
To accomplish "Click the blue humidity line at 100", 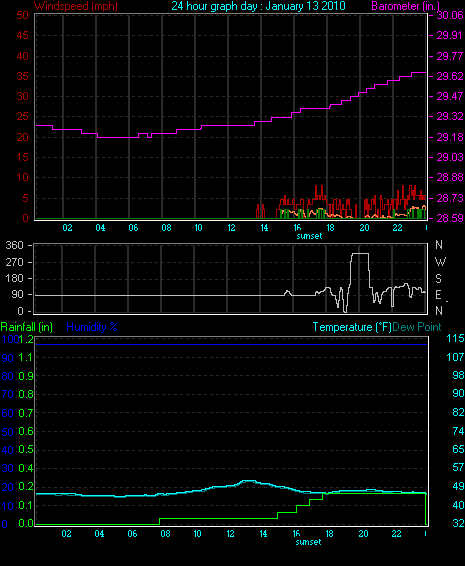I will [x=231, y=344].
